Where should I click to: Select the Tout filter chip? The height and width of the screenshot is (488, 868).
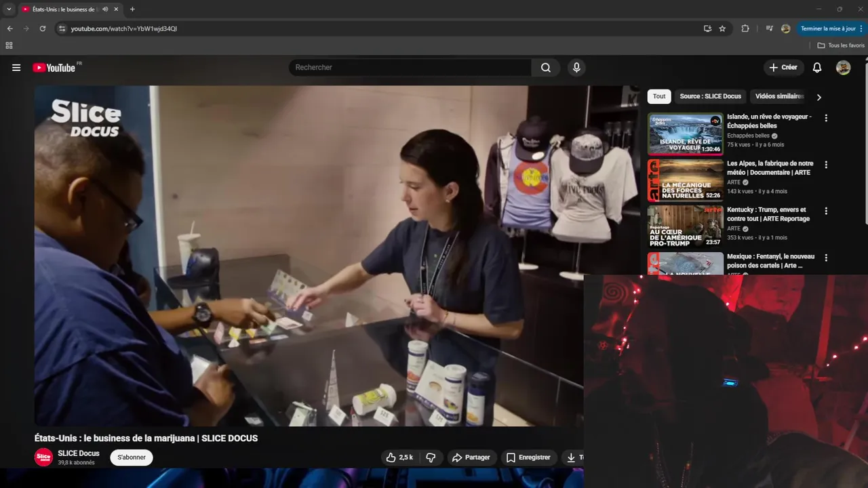tap(659, 96)
